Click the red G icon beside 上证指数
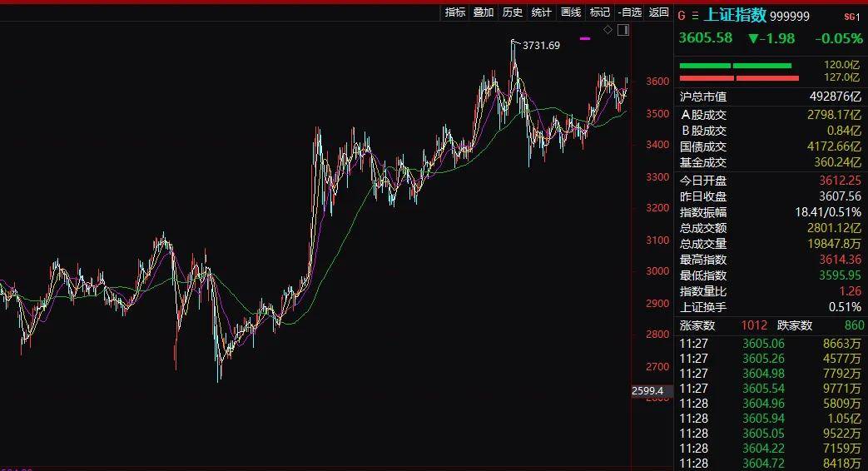Viewport: 868px width, 471px height. 682,16
